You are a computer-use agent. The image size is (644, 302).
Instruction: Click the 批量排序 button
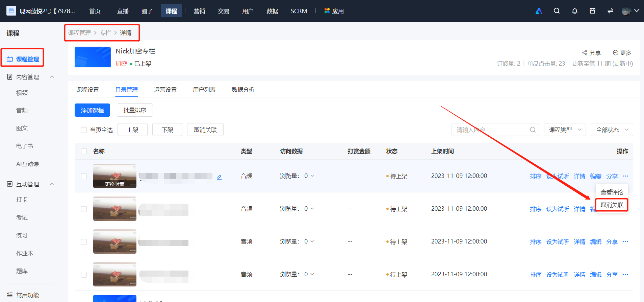click(x=135, y=110)
